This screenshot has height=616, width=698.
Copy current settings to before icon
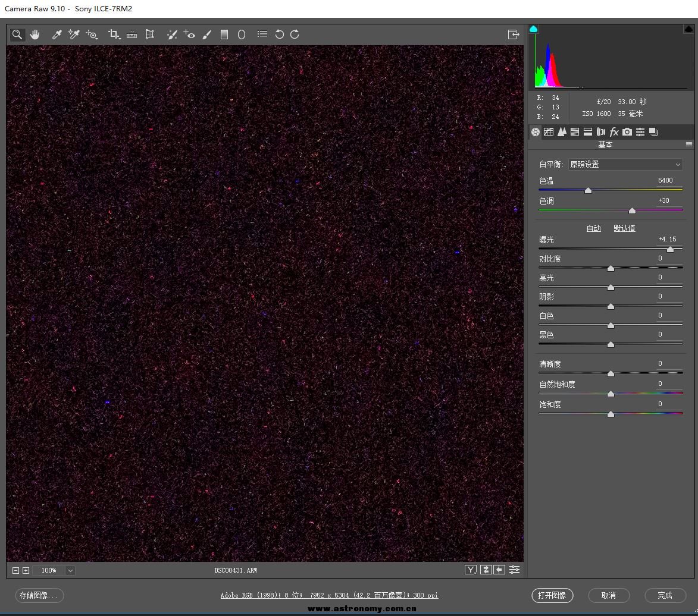point(499,570)
